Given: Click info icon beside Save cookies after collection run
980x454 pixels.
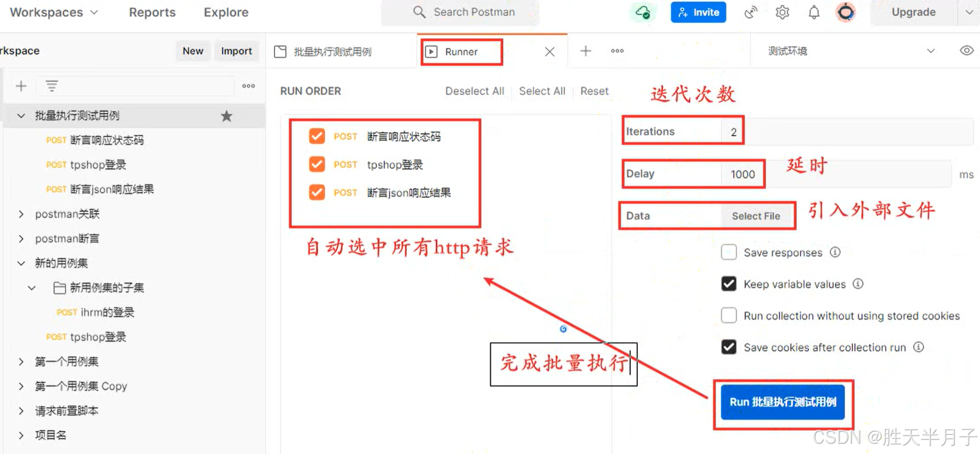Looking at the screenshot, I should tap(919, 347).
